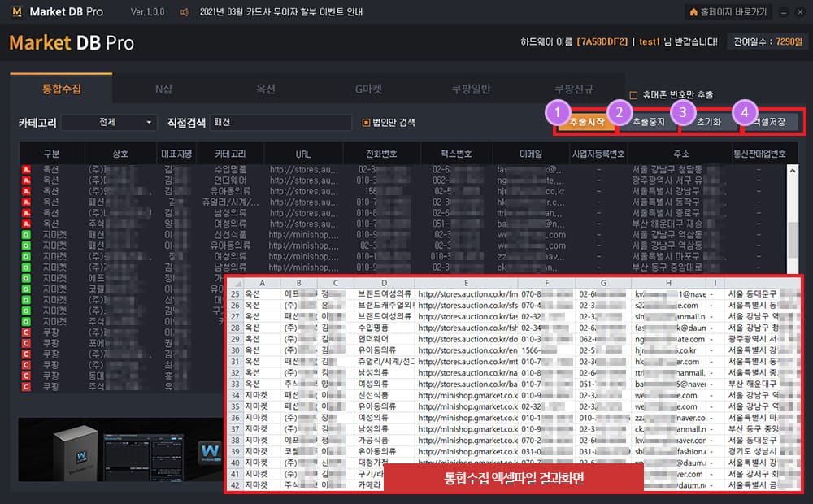This screenshot has height=504, width=813.
Task: Sort by the 대표자명 column header
Action: point(176,154)
